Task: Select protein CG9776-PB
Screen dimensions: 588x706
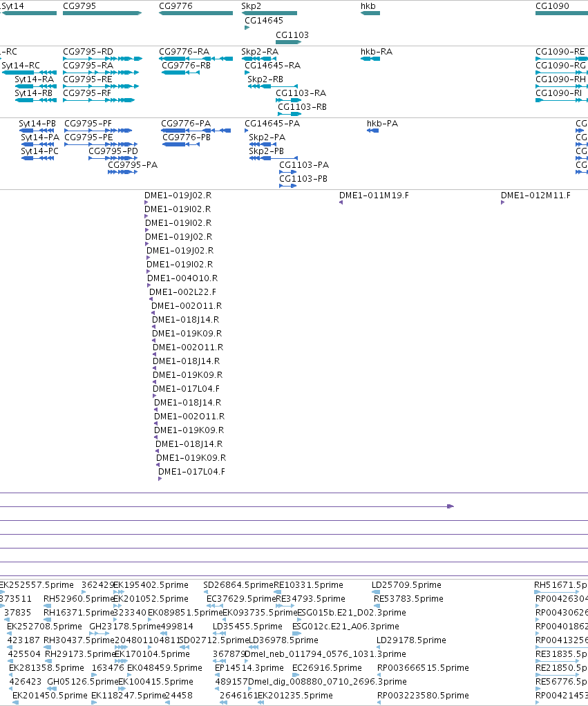Action: point(187,137)
